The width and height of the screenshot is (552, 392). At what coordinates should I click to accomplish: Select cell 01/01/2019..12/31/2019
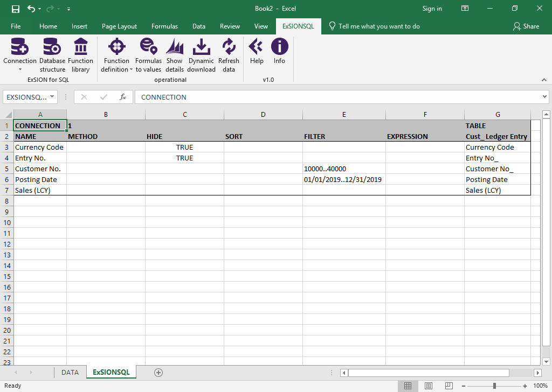344,180
